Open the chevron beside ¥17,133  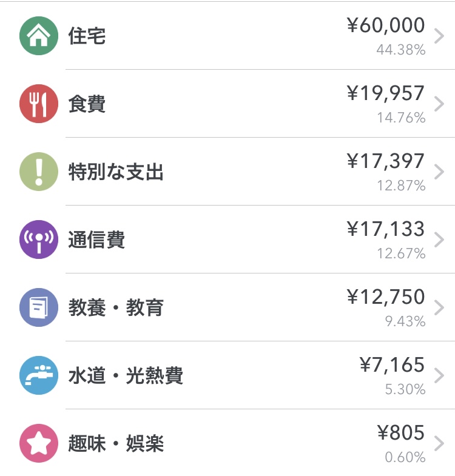click(439, 240)
